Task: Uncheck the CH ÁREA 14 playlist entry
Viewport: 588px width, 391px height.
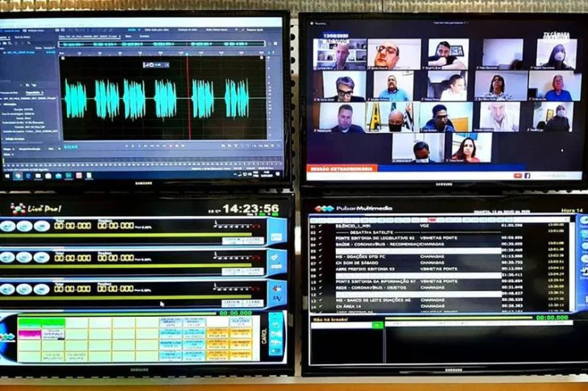Action: 321,306
